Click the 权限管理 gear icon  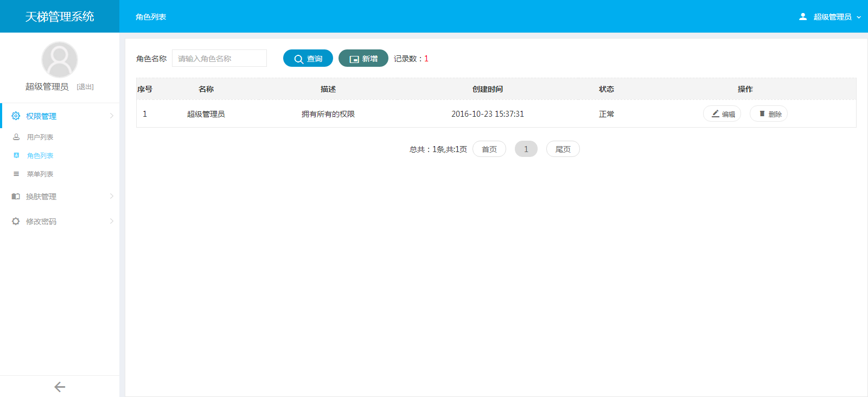tap(16, 116)
